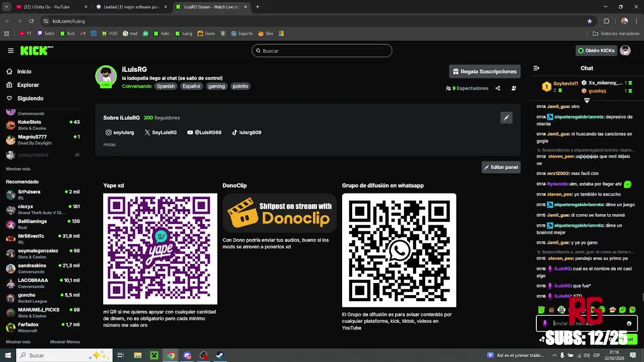Open a new Chrome tab
Screen dimensions: 644x362
tap(258, 7)
